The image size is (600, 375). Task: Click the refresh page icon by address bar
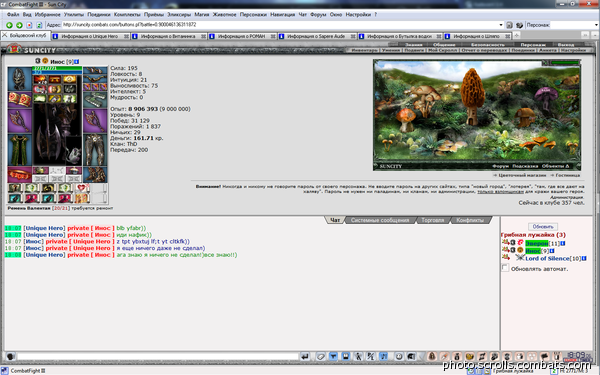(39, 25)
